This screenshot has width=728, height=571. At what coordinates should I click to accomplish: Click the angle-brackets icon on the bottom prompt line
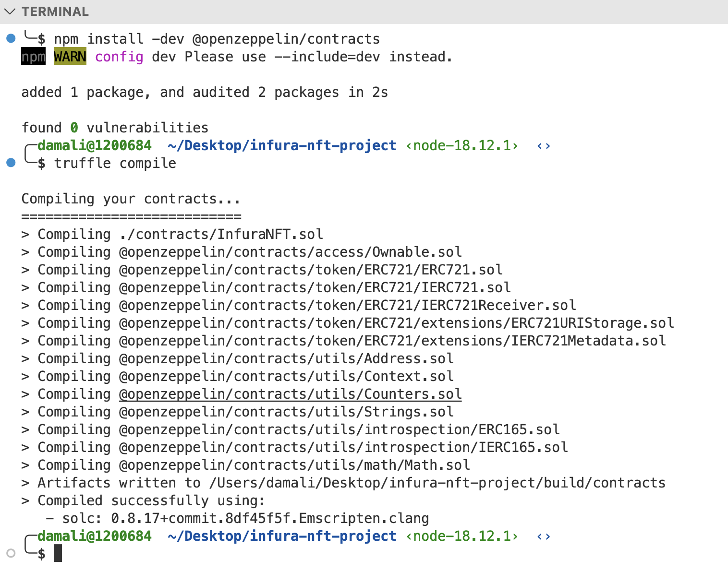tap(544, 536)
